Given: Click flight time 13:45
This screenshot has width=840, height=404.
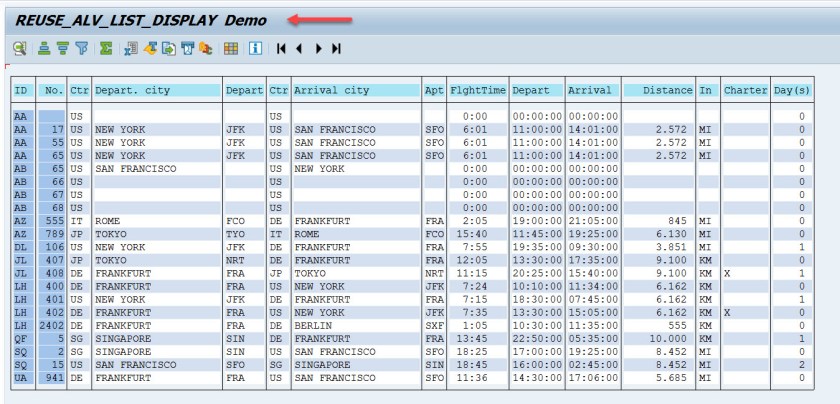Looking at the screenshot, I should point(472,339).
